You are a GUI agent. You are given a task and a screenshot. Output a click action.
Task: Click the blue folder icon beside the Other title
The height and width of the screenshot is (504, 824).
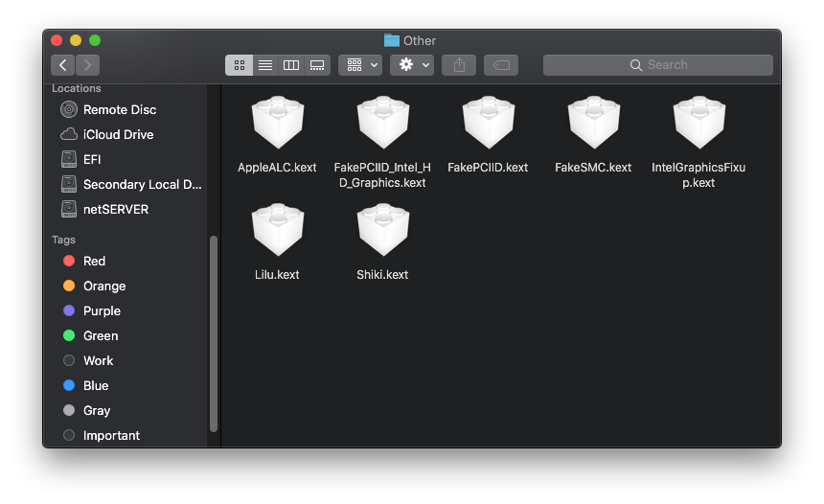[392, 40]
